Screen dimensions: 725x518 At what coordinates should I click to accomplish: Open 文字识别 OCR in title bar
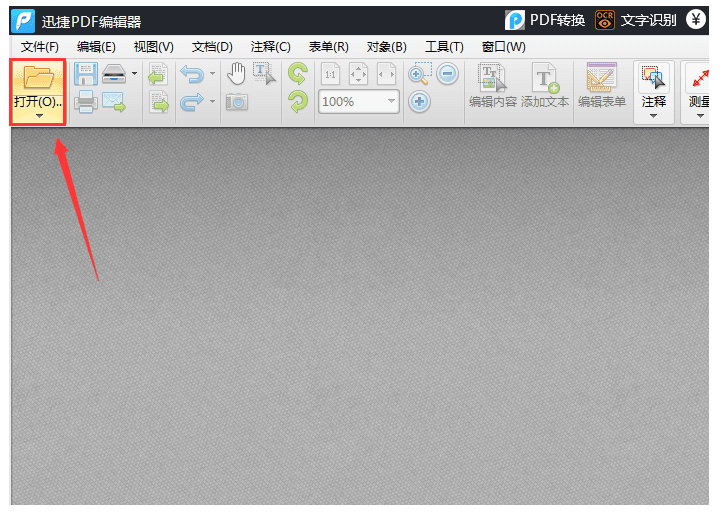point(636,20)
